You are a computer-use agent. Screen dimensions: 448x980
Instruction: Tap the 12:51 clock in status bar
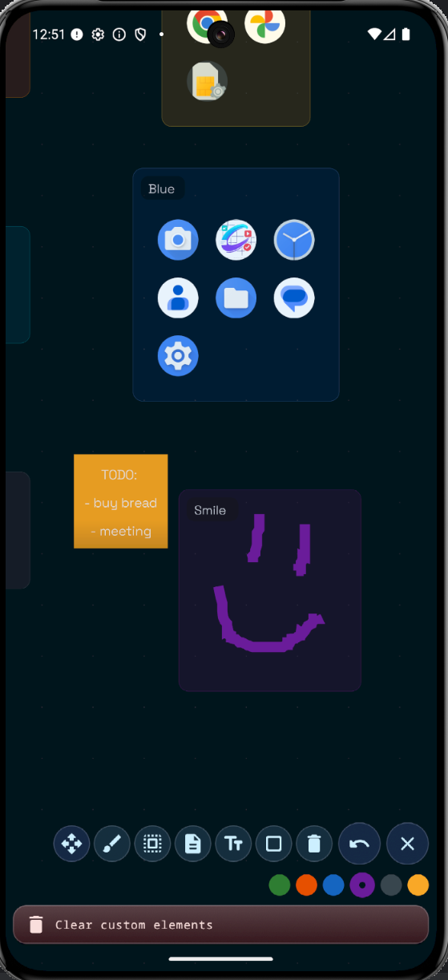coord(49,34)
